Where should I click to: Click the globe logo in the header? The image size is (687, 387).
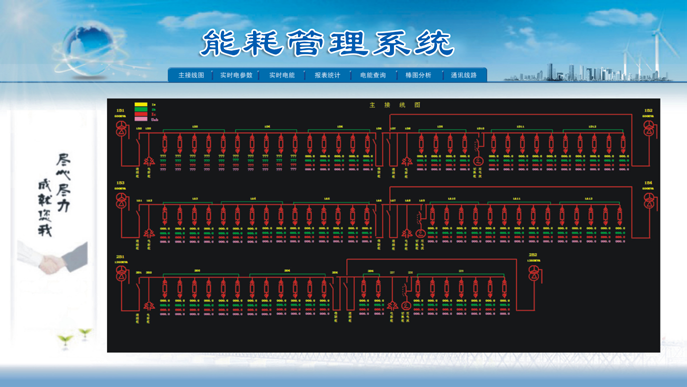point(90,49)
